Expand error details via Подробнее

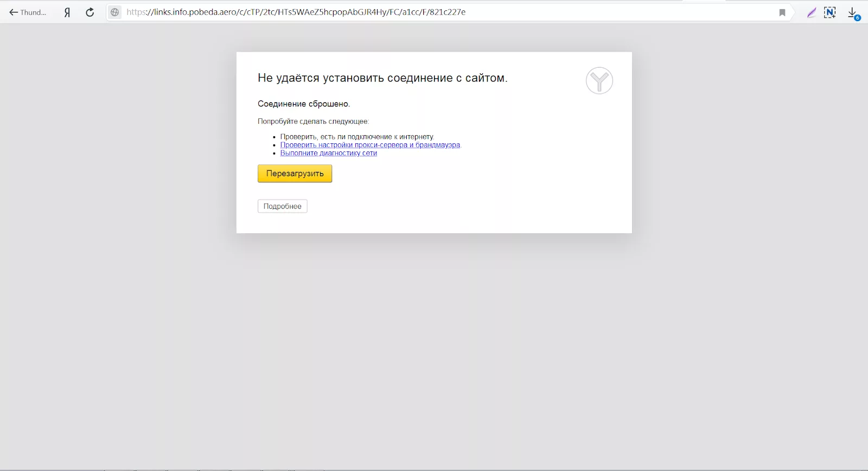point(282,206)
